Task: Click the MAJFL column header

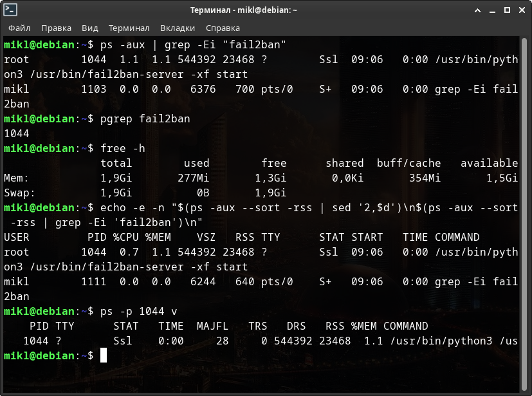Action: tap(212, 326)
